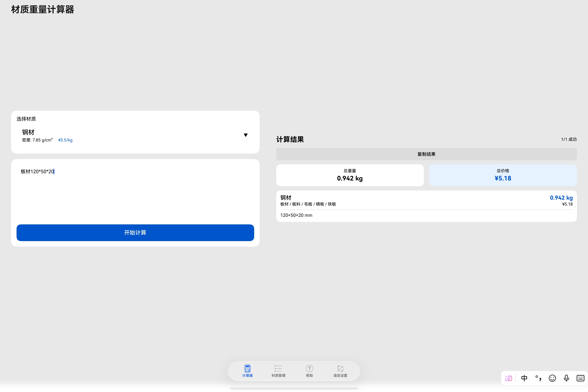Click the 选择材质 label

click(26, 119)
